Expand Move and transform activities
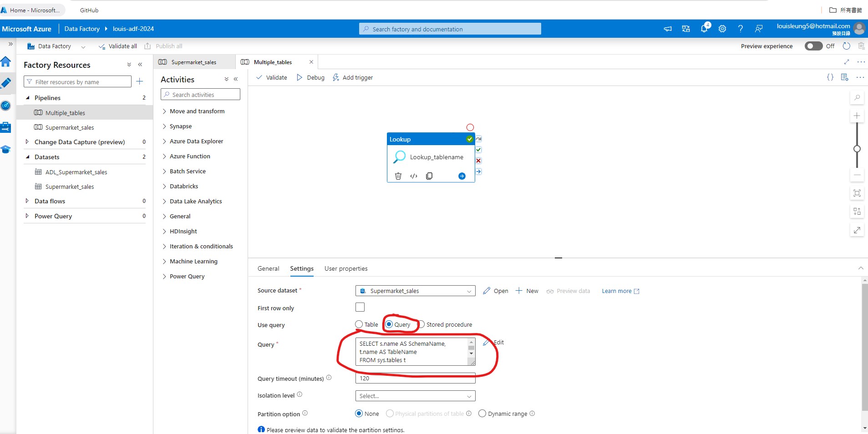This screenshot has height=434, width=868. [197, 111]
